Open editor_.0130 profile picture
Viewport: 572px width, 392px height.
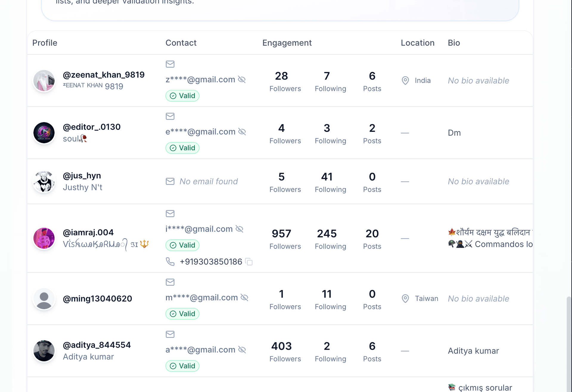pyautogui.click(x=44, y=133)
